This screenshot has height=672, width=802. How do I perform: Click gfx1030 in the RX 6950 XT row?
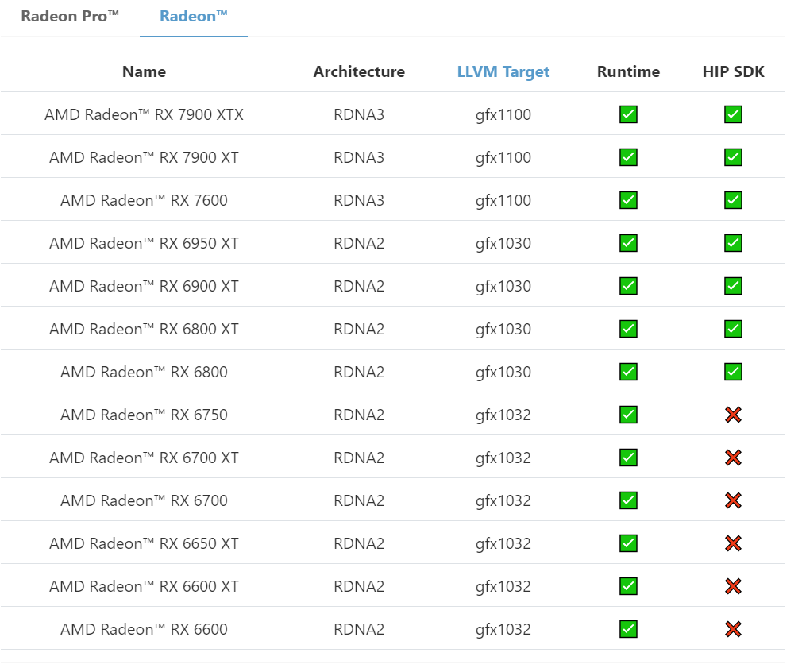click(x=503, y=244)
